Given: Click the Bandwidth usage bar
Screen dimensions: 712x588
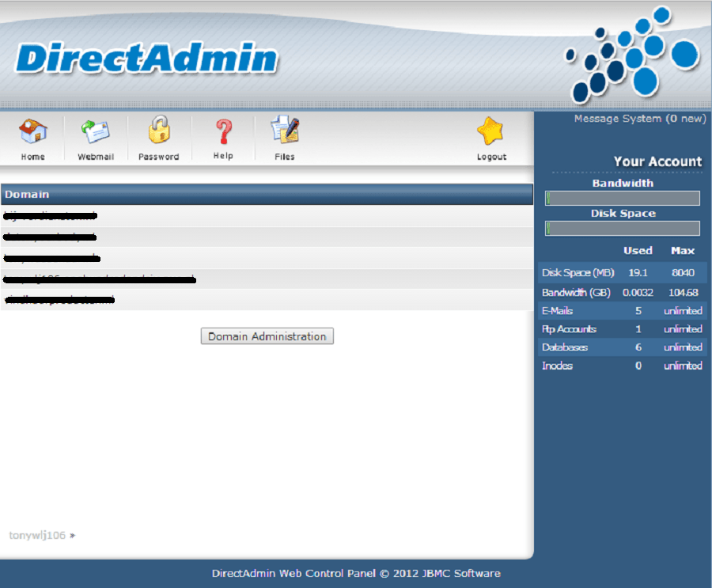Looking at the screenshot, I should click(x=623, y=198).
